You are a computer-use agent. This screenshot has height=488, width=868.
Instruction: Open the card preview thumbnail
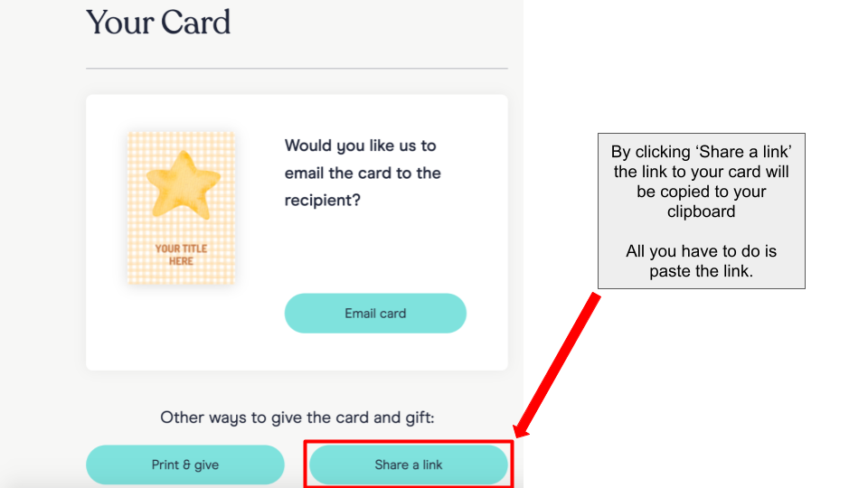pyautogui.click(x=181, y=208)
